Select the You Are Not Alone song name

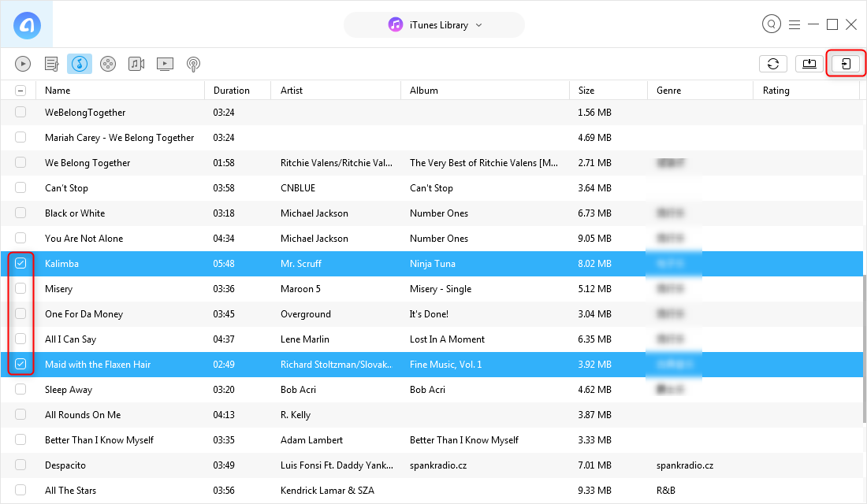tap(84, 238)
